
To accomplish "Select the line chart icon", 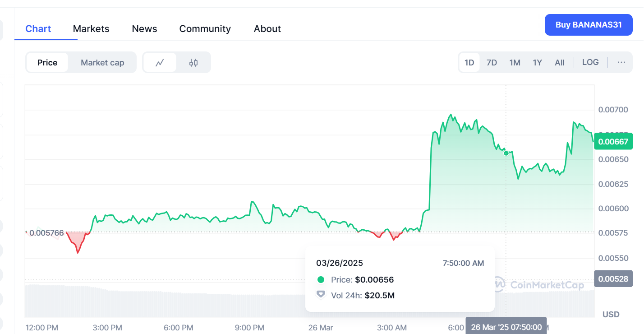I will click(160, 62).
